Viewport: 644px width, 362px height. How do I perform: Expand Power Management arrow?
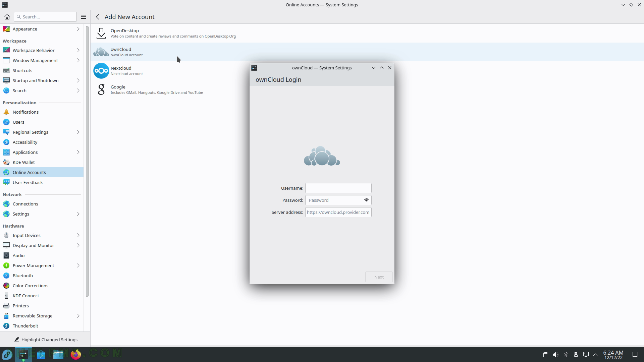pyautogui.click(x=78, y=265)
